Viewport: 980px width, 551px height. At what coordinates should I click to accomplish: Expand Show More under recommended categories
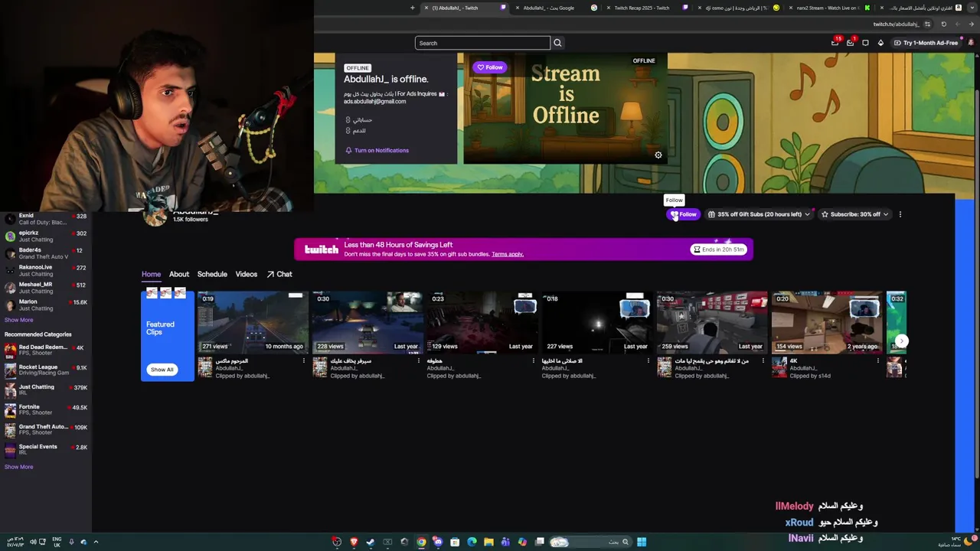[19, 467]
